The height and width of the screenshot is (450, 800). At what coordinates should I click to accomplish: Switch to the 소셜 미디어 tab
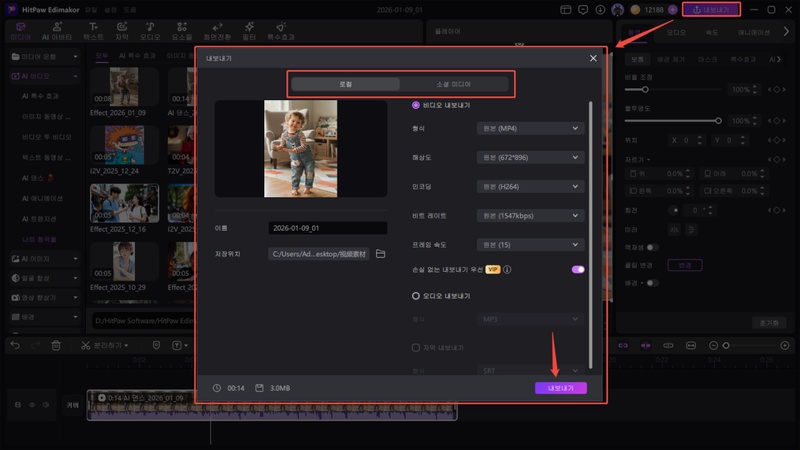(453, 84)
